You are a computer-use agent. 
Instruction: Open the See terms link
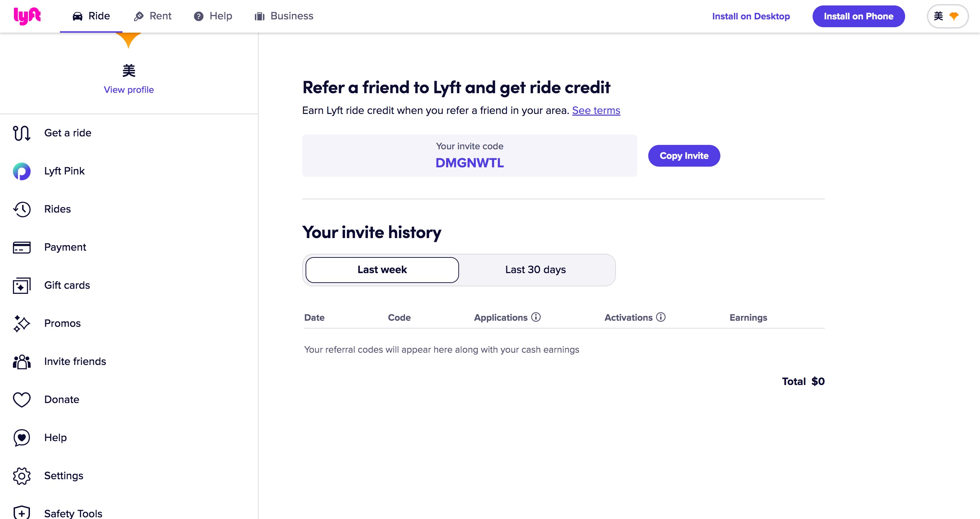click(596, 111)
